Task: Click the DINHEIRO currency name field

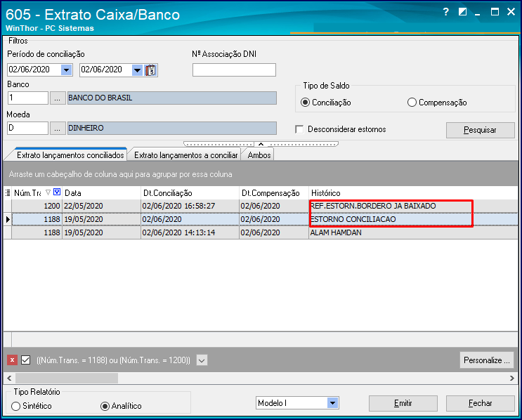Action: (172, 128)
